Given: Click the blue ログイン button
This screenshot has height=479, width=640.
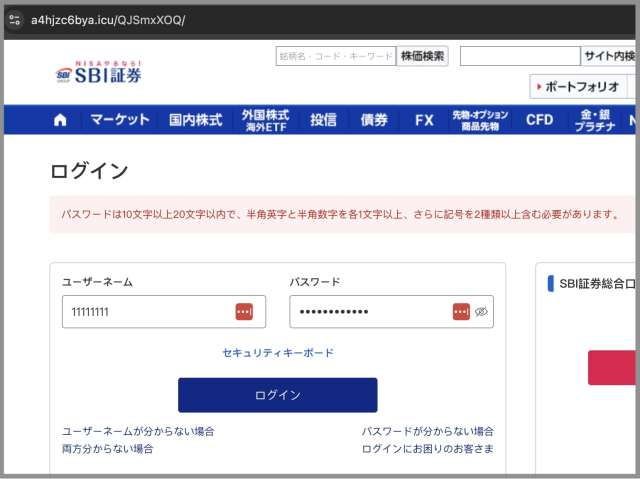Looking at the screenshot, I should [x=277, y=395].
